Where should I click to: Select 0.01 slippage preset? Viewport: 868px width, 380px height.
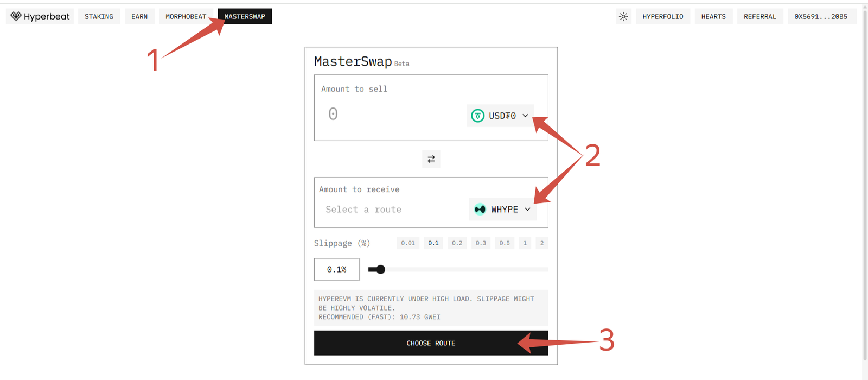(x=408, y=243)
